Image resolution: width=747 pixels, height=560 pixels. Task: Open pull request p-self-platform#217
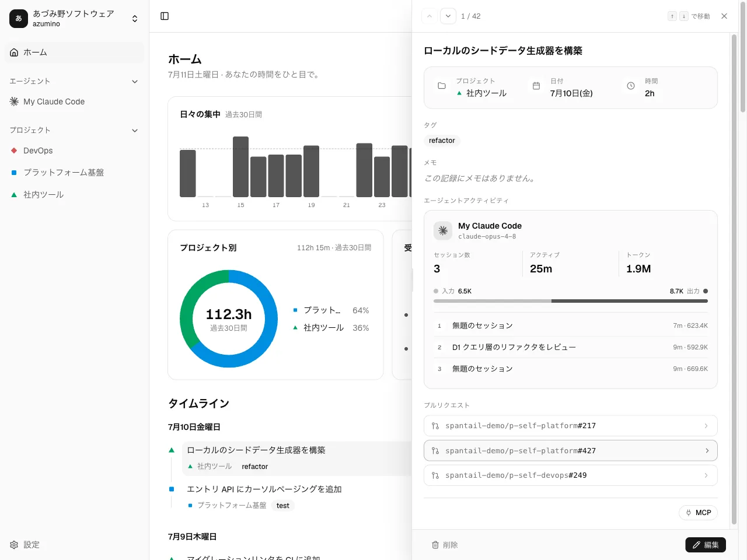tap(571, 426)
